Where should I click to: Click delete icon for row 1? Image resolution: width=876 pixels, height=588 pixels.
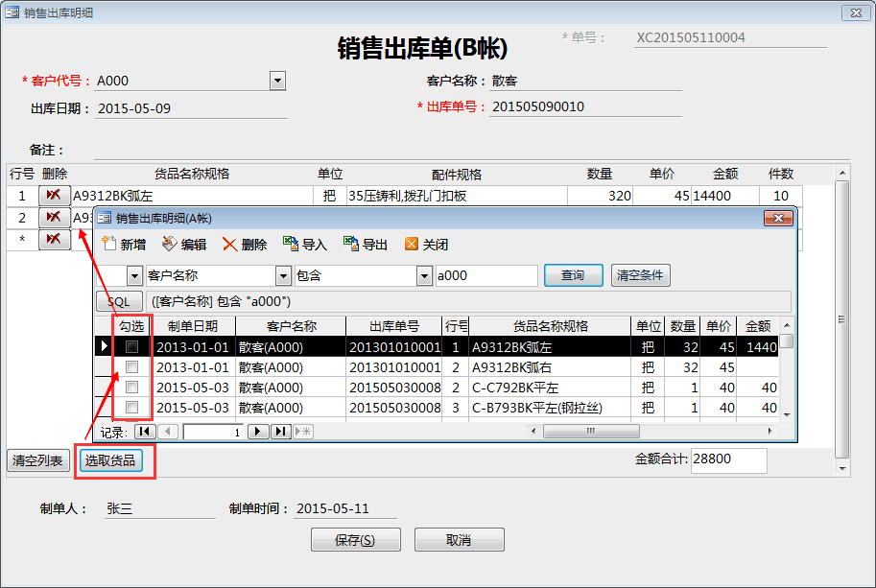coord(55,196)
